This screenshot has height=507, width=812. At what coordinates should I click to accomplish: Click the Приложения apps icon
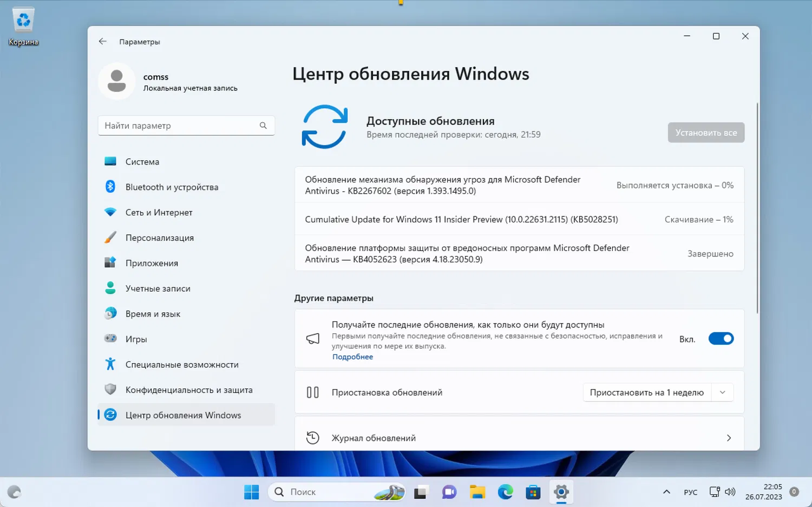coord(110,263)
